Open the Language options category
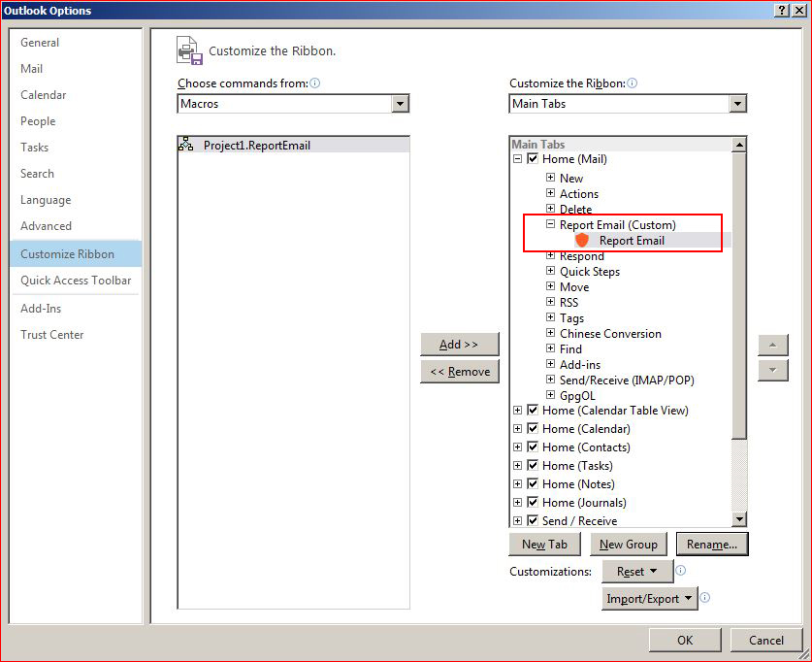This screenshot has height=662, width=812. point(76,200)
